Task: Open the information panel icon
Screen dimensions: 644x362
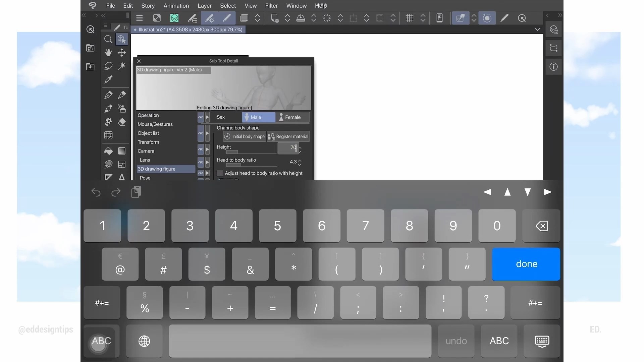Action: click(553, 67)
